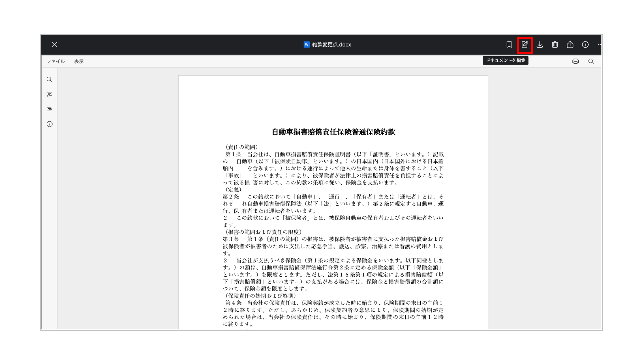
Task: Open the share icon in the header
Action: (x=570, y=45)
